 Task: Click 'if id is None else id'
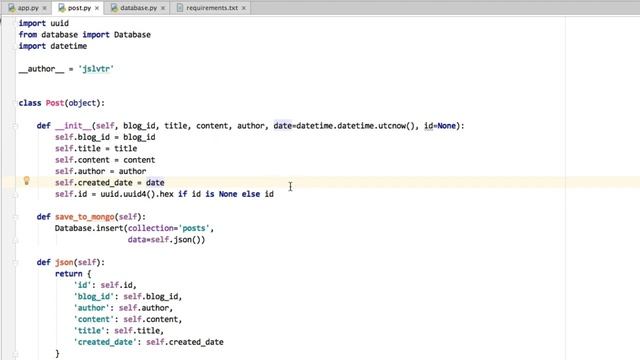226,194
